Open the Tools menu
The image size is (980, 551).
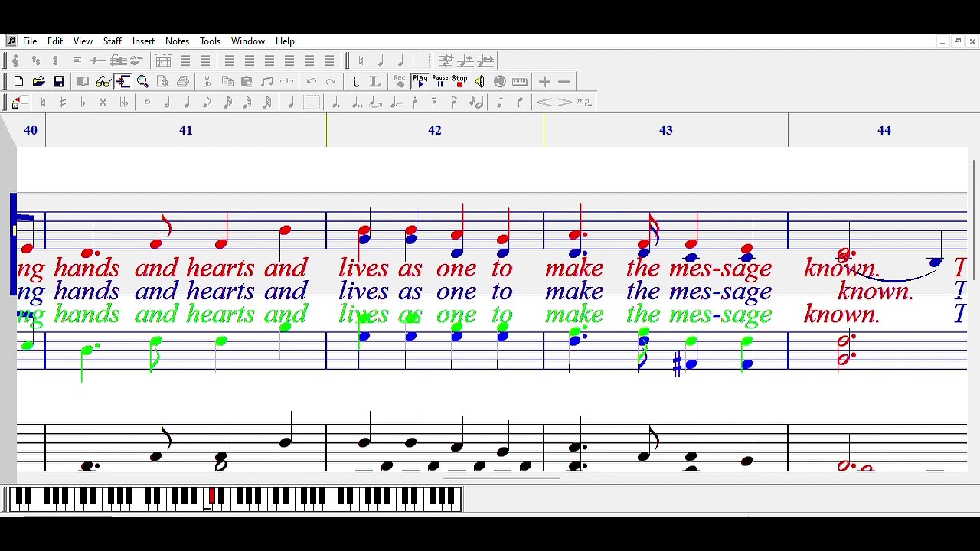click(210, 41)
